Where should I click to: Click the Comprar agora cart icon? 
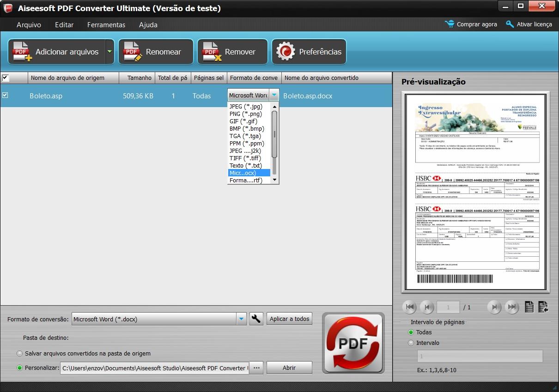(x=450, y=24)
